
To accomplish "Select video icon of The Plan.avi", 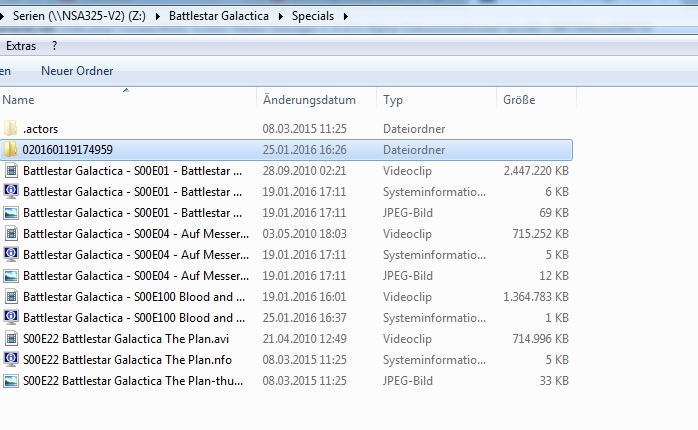I will [x=11, y=339].
